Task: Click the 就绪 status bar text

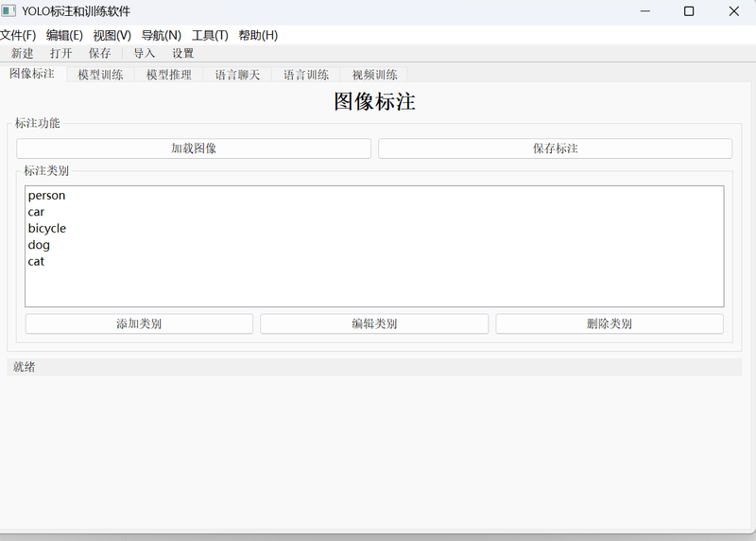Action: 25,367
